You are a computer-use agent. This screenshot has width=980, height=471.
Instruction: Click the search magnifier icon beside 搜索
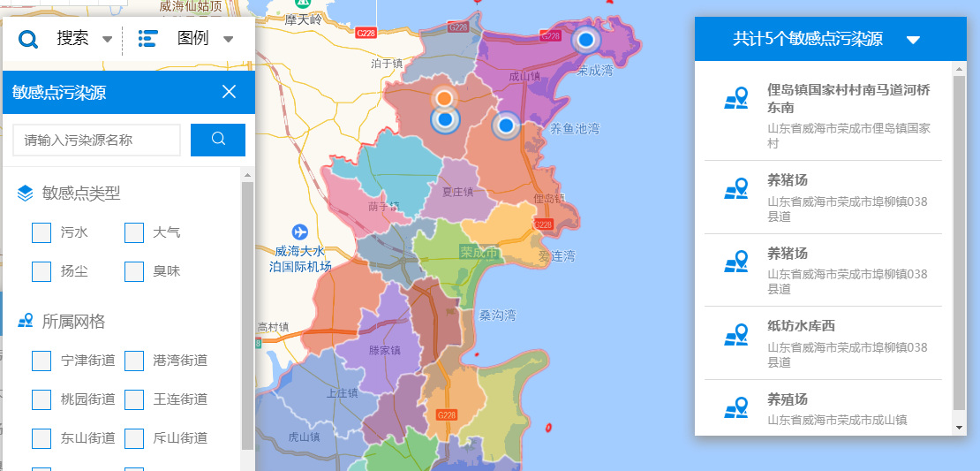click(29, 40)
